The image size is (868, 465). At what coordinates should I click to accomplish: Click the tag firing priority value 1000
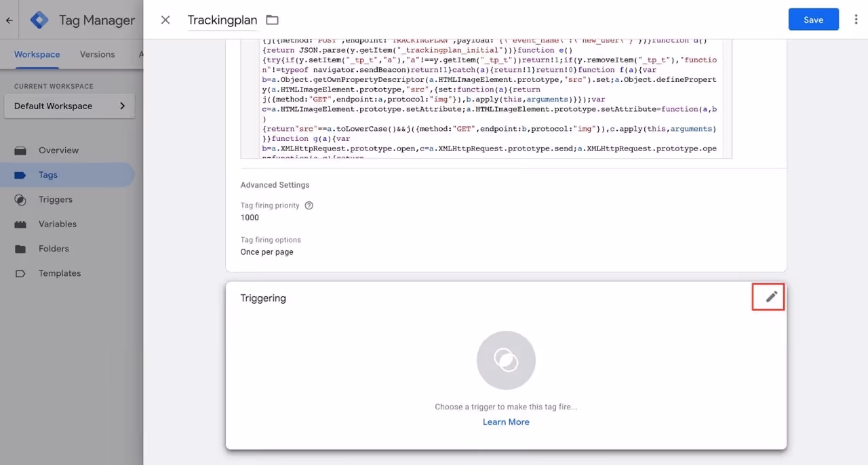[x=250, y=218]
